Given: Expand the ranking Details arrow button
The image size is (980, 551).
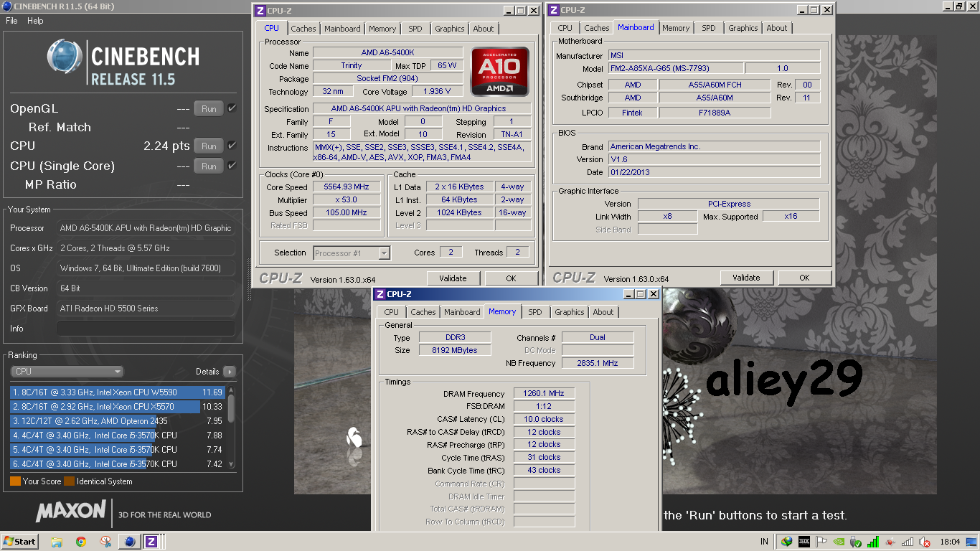Looking at the screenshot, I should [229, 372].
